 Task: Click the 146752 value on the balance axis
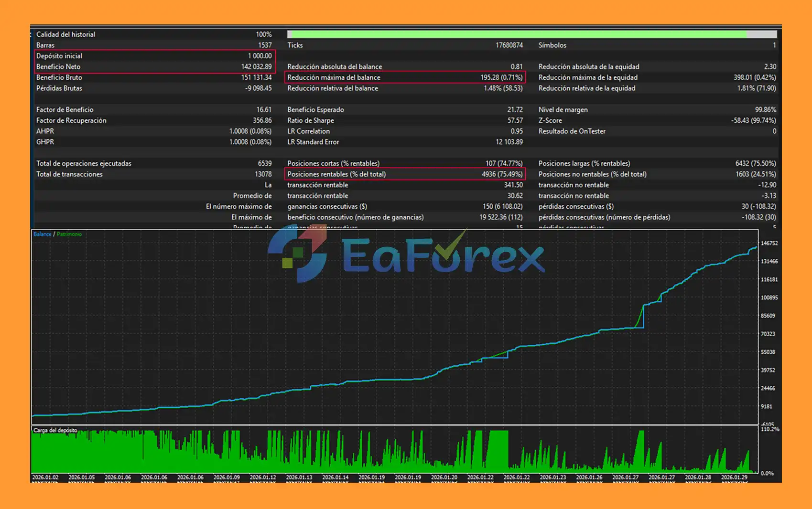769,243
